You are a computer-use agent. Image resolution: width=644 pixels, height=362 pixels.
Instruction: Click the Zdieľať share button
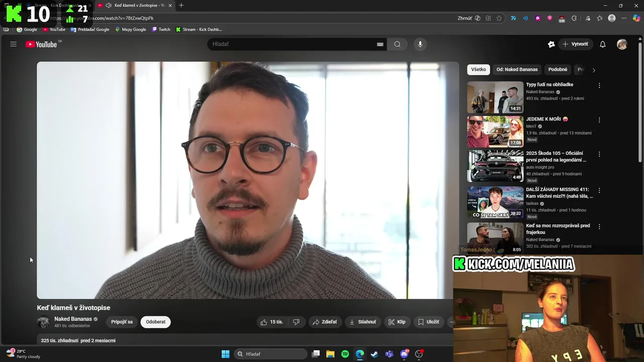[325, 322]
